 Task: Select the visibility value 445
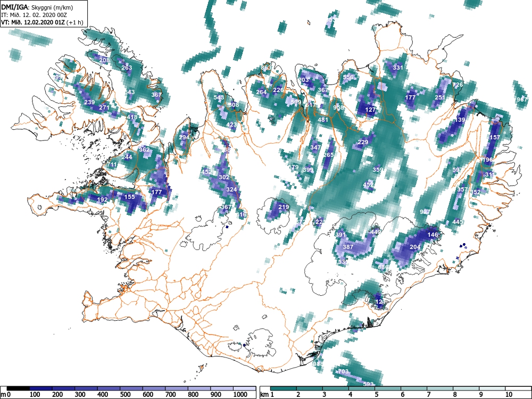pos(458,222)
